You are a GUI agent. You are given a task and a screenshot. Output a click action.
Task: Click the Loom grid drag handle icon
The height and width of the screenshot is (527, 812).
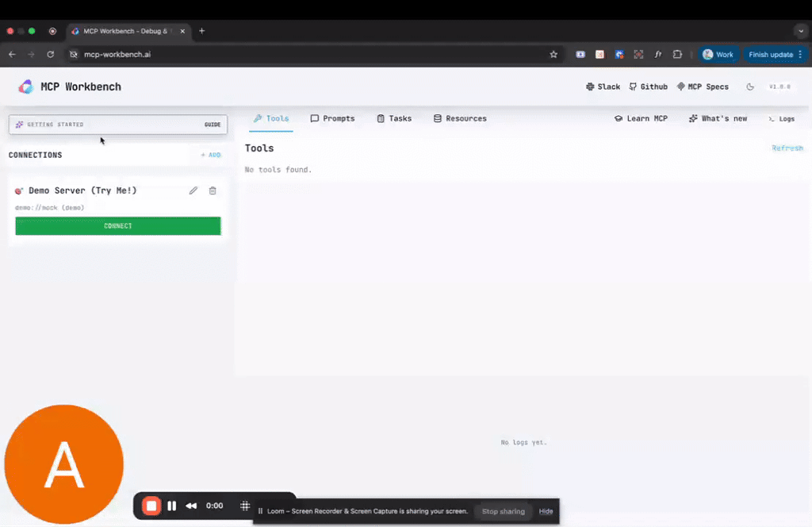point(245,506)
